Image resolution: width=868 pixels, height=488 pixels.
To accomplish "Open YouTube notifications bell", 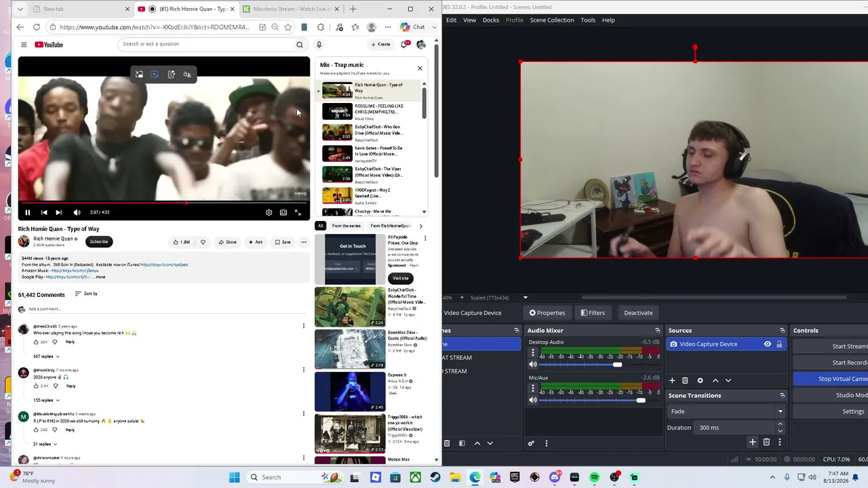I will tap(404, 45).
